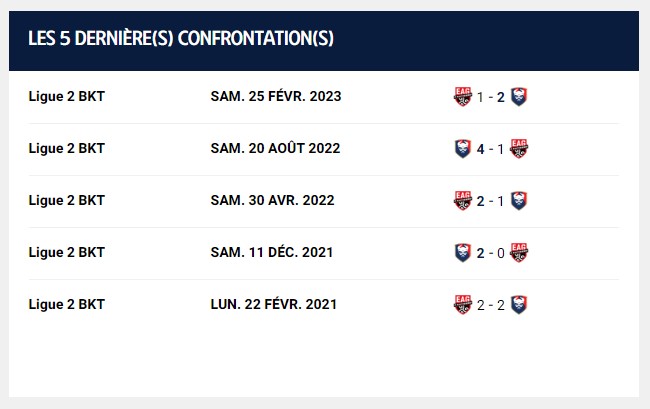Open the 4 - 1 score result
This screenshot has width=650, height=409.
(x=491, y=149)
